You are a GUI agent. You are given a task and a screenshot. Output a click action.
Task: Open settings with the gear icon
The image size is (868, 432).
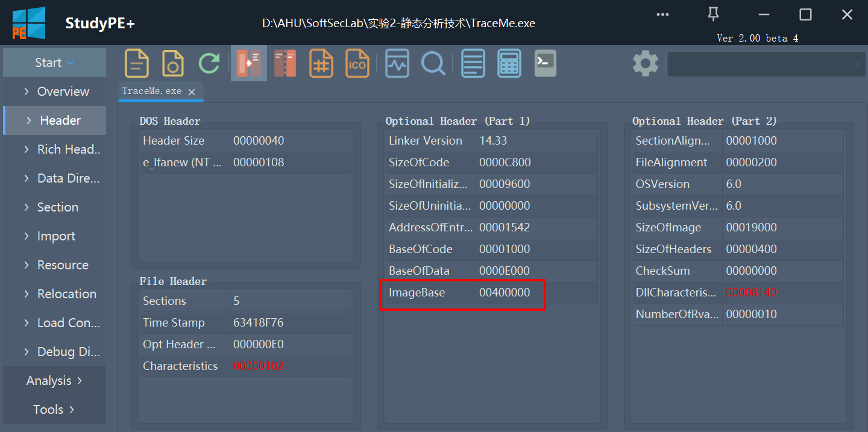[x=646, y=63]
